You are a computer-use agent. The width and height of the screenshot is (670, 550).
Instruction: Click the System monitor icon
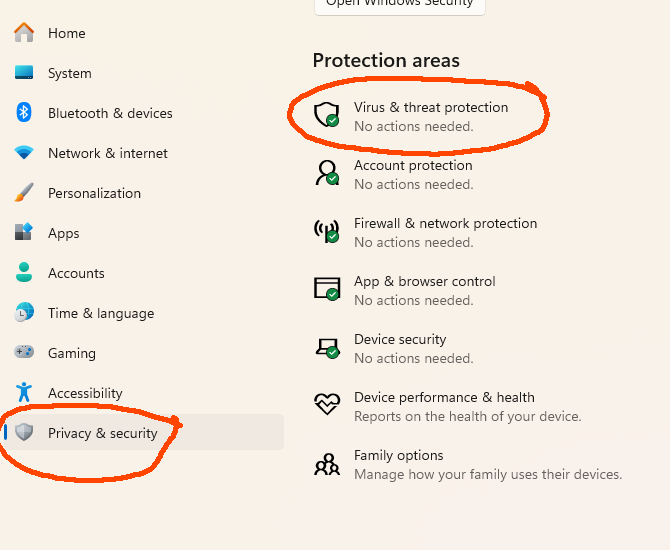[x=24, y=73]
